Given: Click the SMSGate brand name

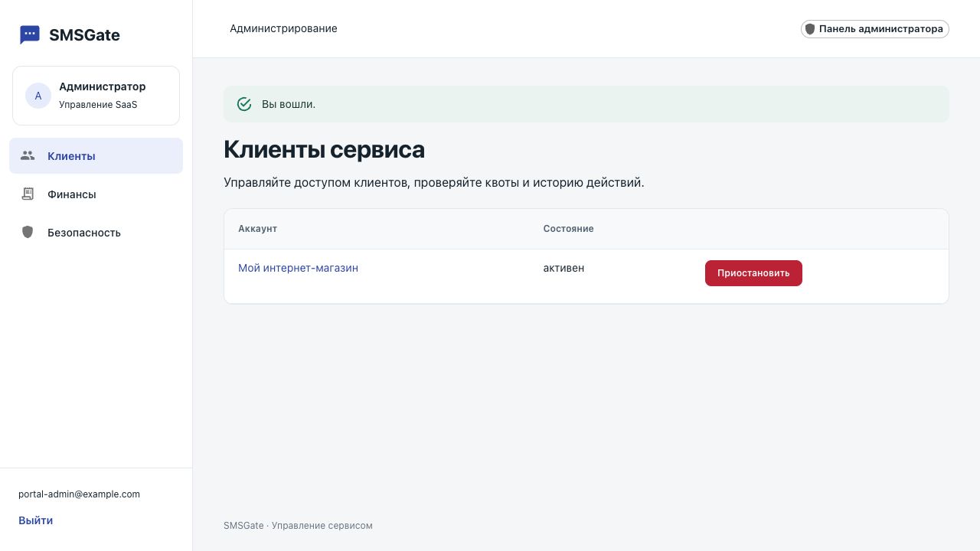Looking at the screenshot, I should [84, 35].
